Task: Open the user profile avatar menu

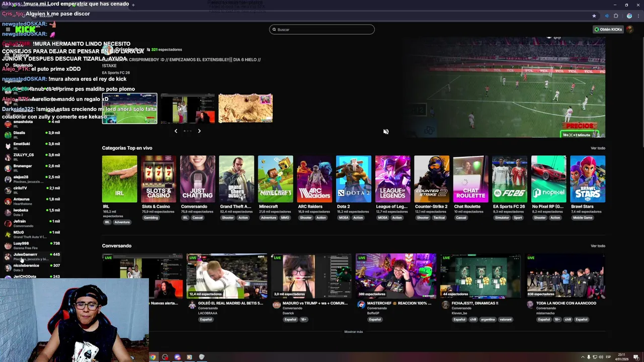Action: click(630, 29)
